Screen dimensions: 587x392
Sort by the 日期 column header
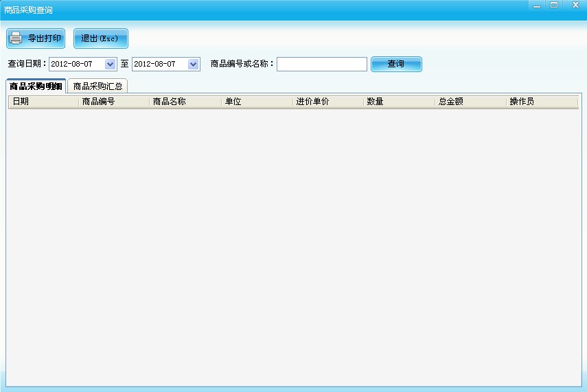click(43, 102)
